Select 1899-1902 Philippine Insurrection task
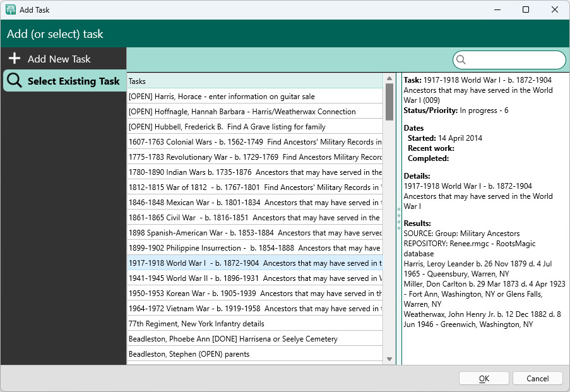Viewport: 570px width, 392px height. 255,248
